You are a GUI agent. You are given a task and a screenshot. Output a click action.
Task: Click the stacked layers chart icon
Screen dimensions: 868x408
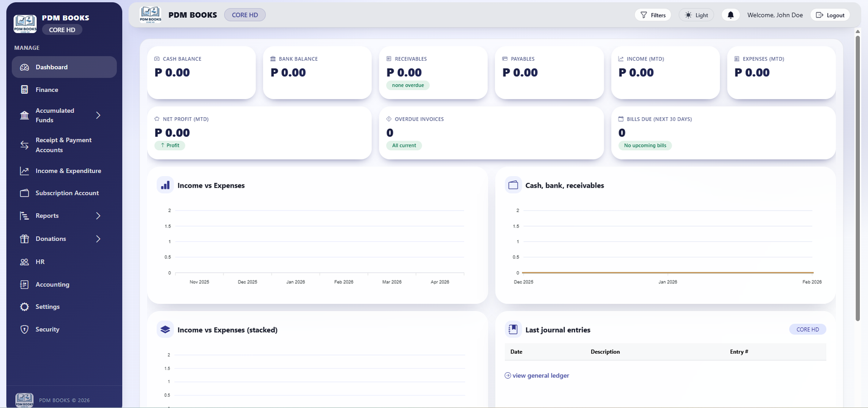[165, 329]
